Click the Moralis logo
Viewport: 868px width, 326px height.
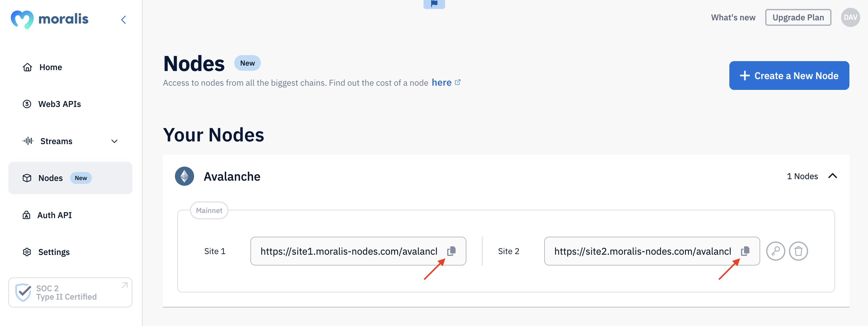(x=49, y=19)
